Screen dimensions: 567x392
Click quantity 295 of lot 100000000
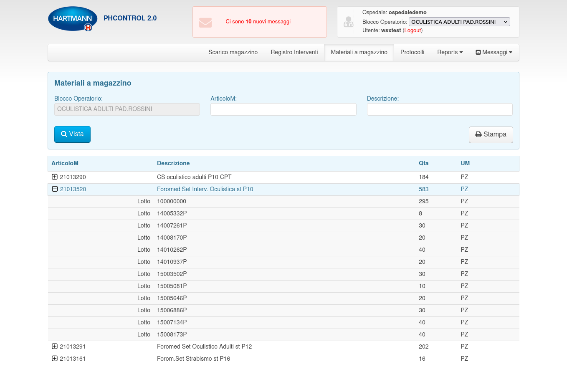424,201
